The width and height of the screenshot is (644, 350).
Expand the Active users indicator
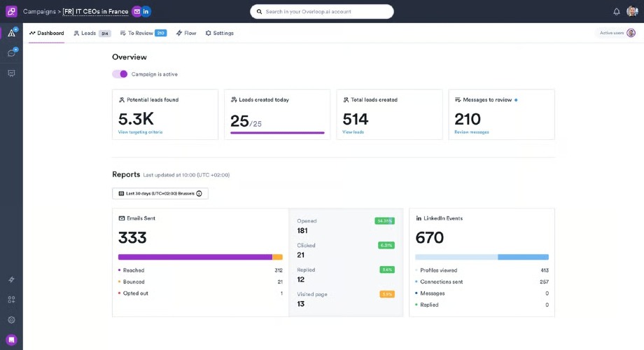click(x=617, y=33)
